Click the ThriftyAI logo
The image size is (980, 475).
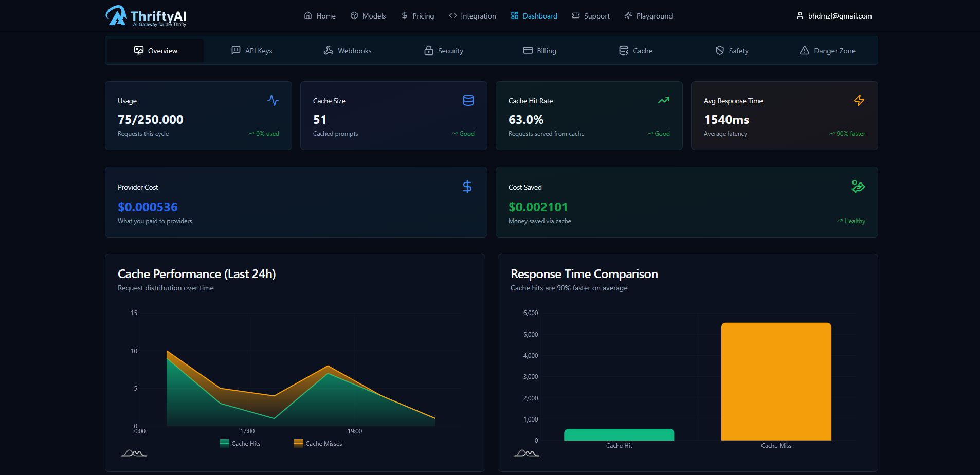point(146,16)
